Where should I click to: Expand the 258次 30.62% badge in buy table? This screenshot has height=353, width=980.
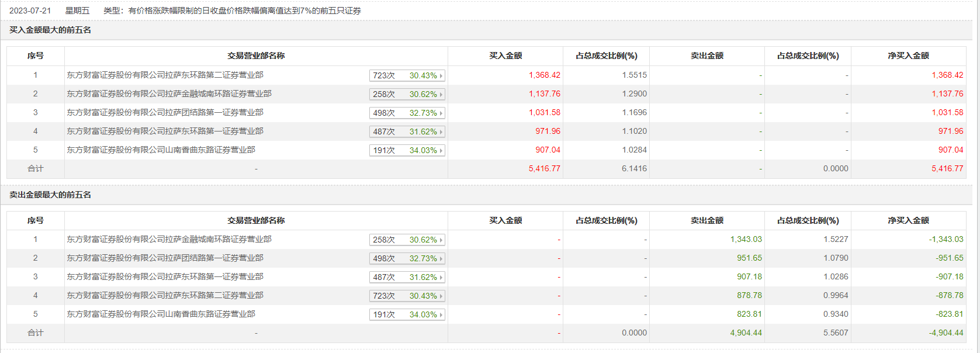click(x=407, y=94)
